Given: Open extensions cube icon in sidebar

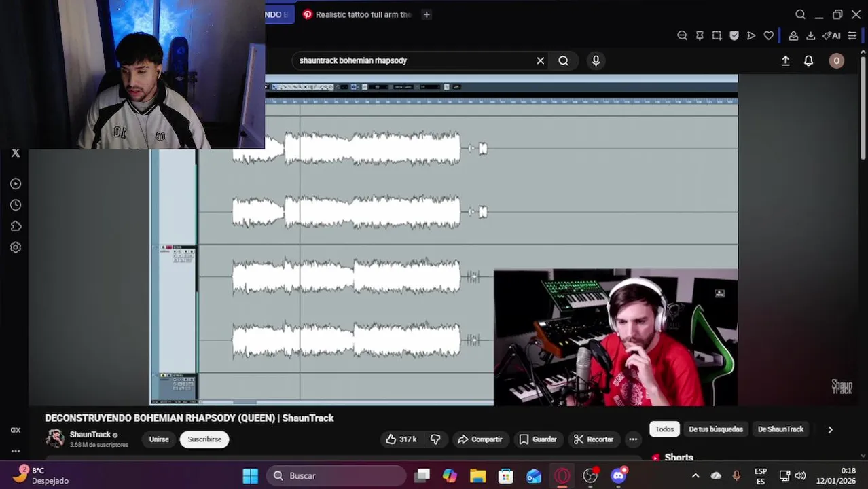Looking at the screenshot, I should pos(16,226).
